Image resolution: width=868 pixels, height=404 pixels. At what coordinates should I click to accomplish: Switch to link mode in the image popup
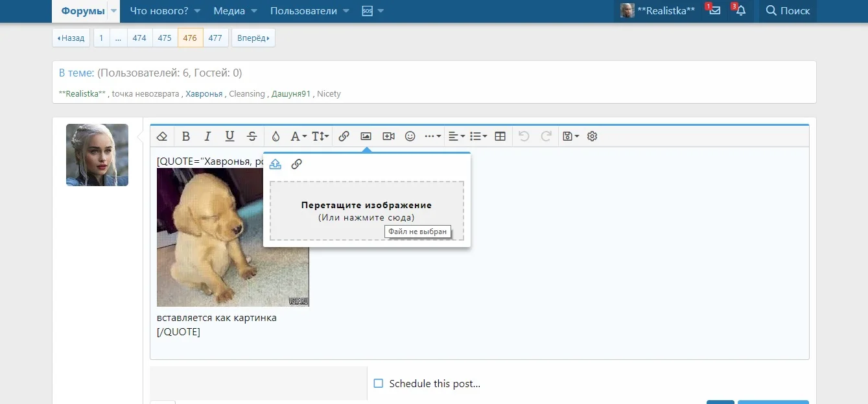tap(296, 164)
